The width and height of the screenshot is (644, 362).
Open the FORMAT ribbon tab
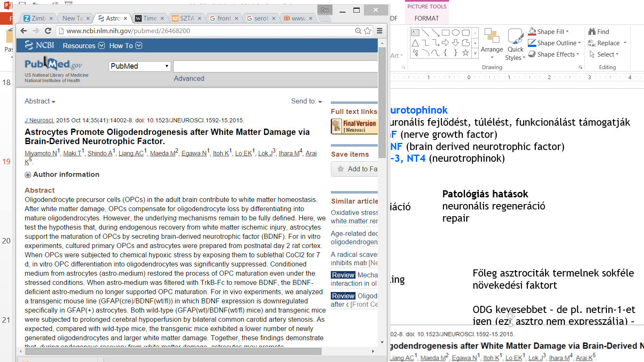click(426, 18)
